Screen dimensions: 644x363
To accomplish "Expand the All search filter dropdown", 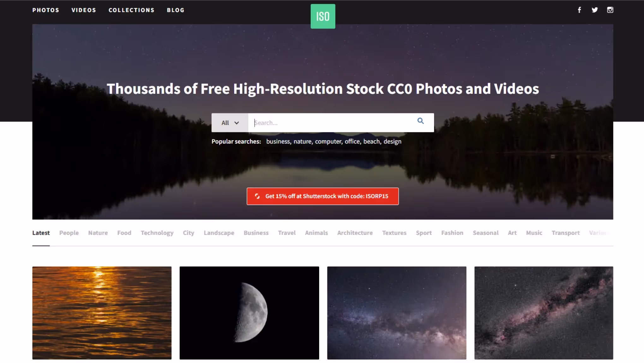I will [x=230, y=123].
